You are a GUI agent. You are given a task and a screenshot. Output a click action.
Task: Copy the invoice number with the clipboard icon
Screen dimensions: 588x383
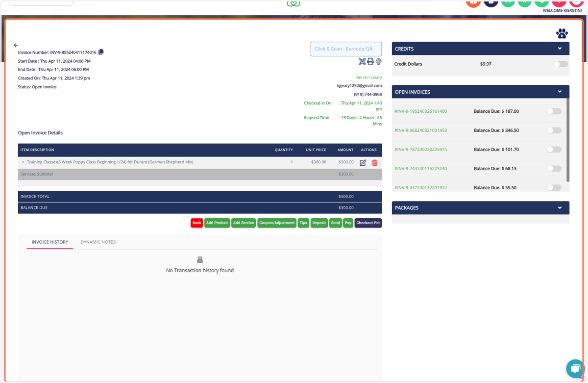pyautogui.click(x=101, y=52)
